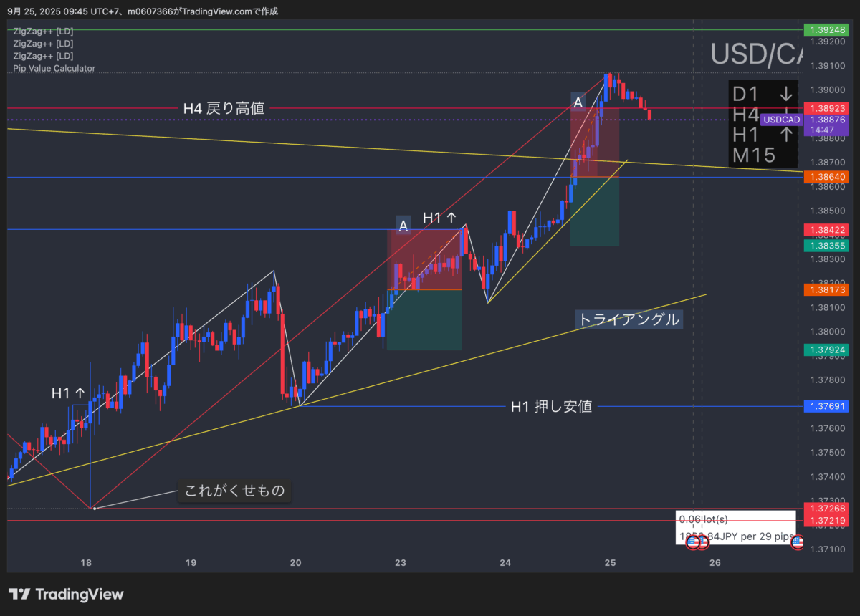
Task: Click the red 1.37268 price label
Action: [827, 508]
